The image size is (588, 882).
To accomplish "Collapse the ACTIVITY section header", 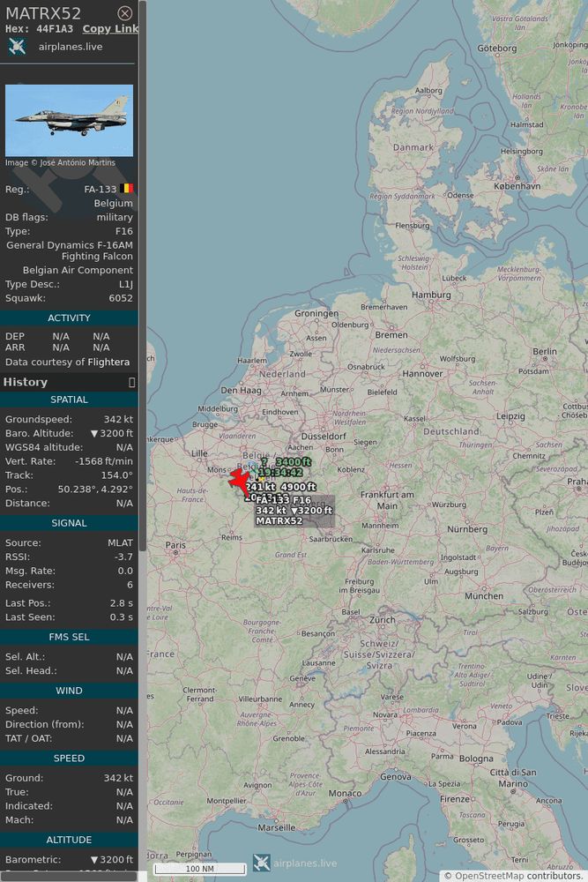I will pyautogui.click(x=69, y=318).
